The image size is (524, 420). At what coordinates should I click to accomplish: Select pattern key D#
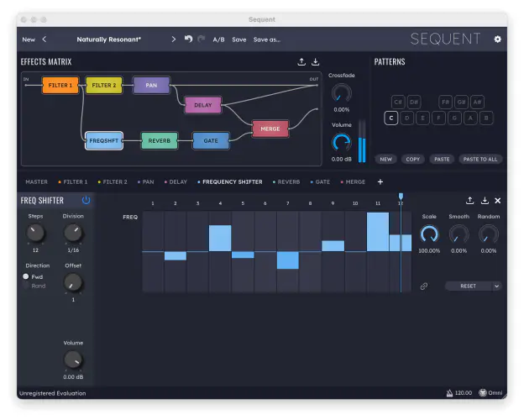414,102
